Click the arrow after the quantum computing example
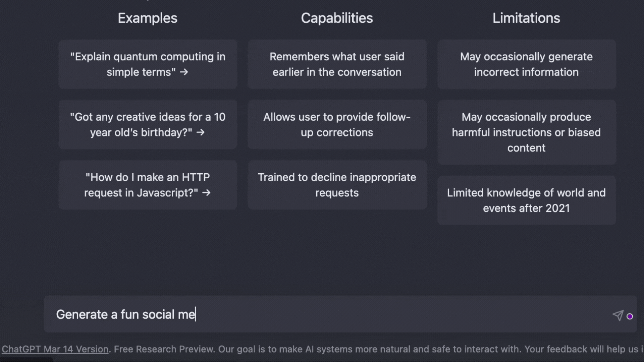This screenshot has width=644, height=362. [x=184, y=72]
